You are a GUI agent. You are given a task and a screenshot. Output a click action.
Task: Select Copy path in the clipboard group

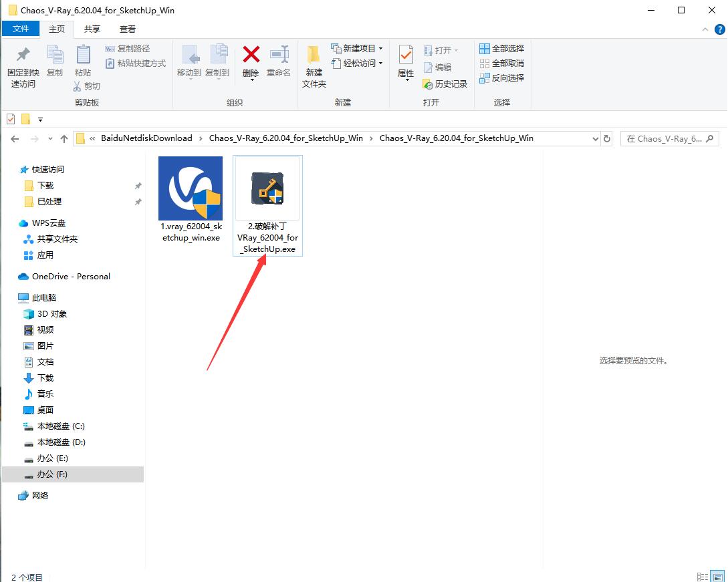click(x=128, y=49)
